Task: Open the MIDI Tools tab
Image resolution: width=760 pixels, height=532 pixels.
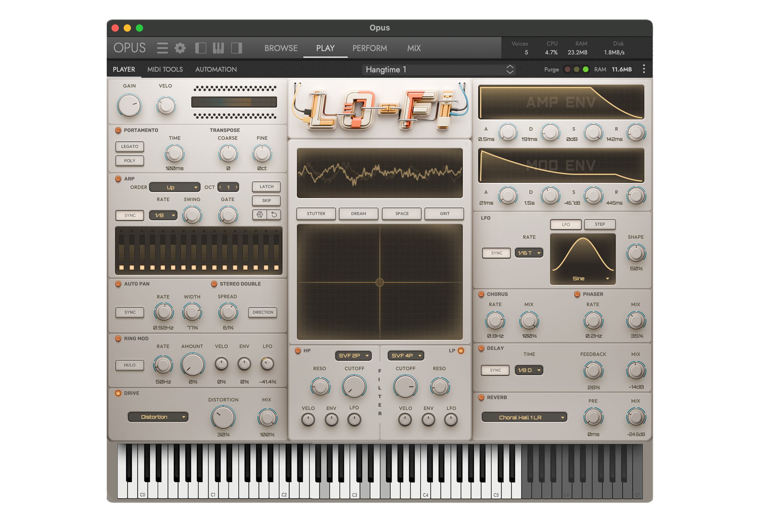Action: 165,69
